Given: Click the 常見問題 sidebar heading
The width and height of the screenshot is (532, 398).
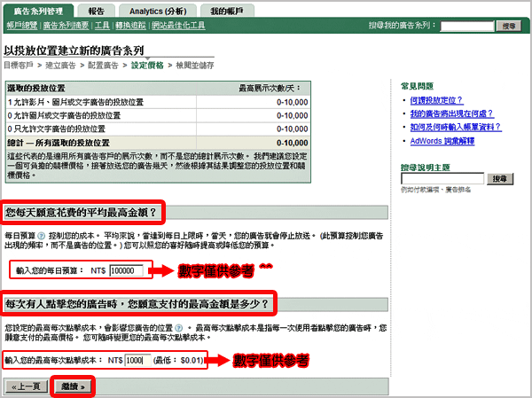Looking at the screenshot, I should (x=418, y=86).
